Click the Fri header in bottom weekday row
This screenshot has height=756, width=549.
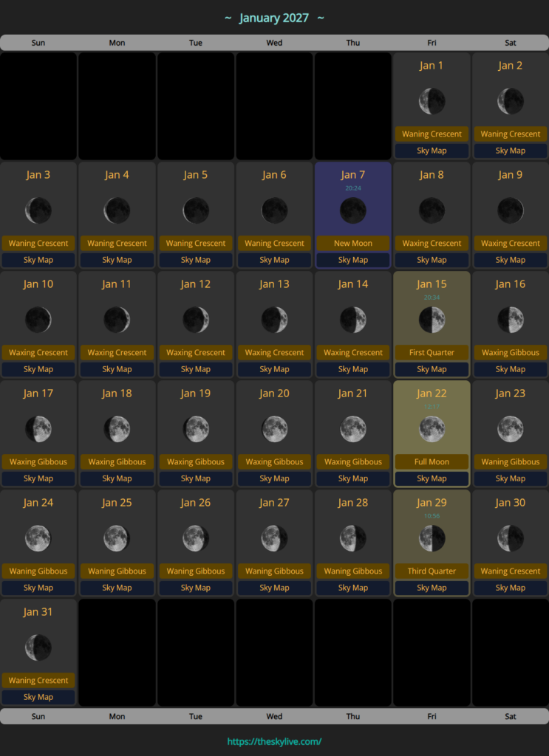432,716
